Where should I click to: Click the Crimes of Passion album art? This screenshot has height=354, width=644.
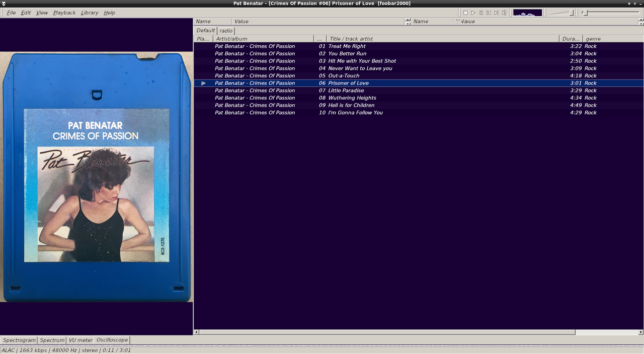coord(96,177)
